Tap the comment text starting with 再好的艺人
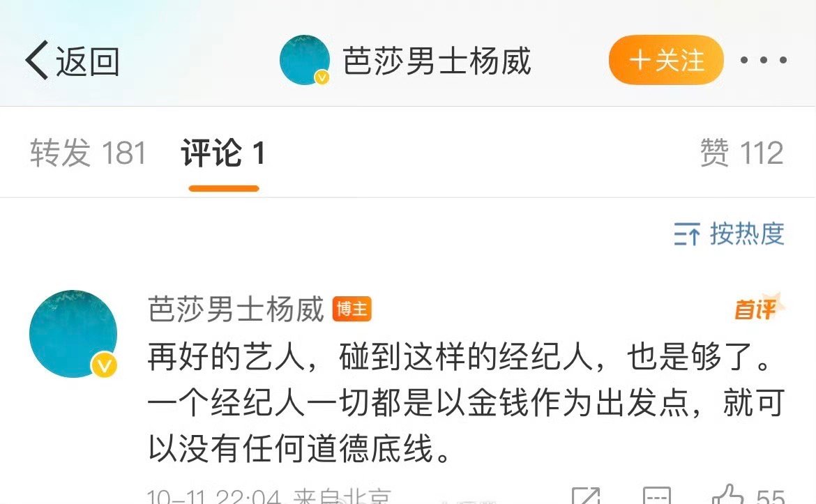Image resolution: width=816 pixels, height=504 pixels. coord(467,403)
